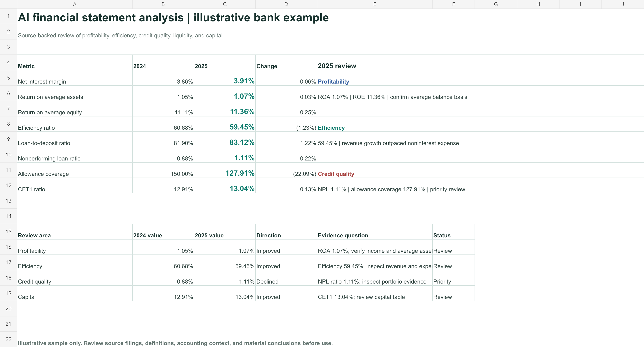The image size is (644, 347).
Task: Select the 'Declined' direction cell
Action: tap(286, 278)
